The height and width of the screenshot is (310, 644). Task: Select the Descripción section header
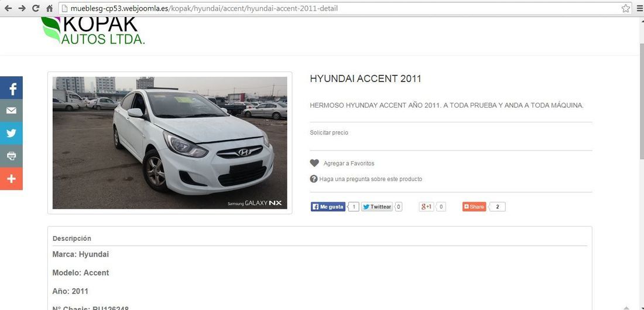72,239
